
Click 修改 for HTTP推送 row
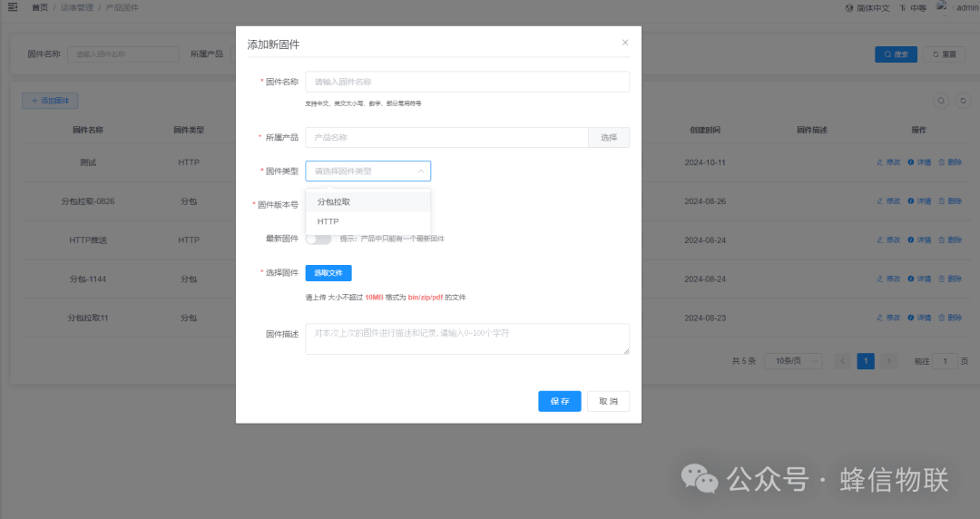point(888,240)
